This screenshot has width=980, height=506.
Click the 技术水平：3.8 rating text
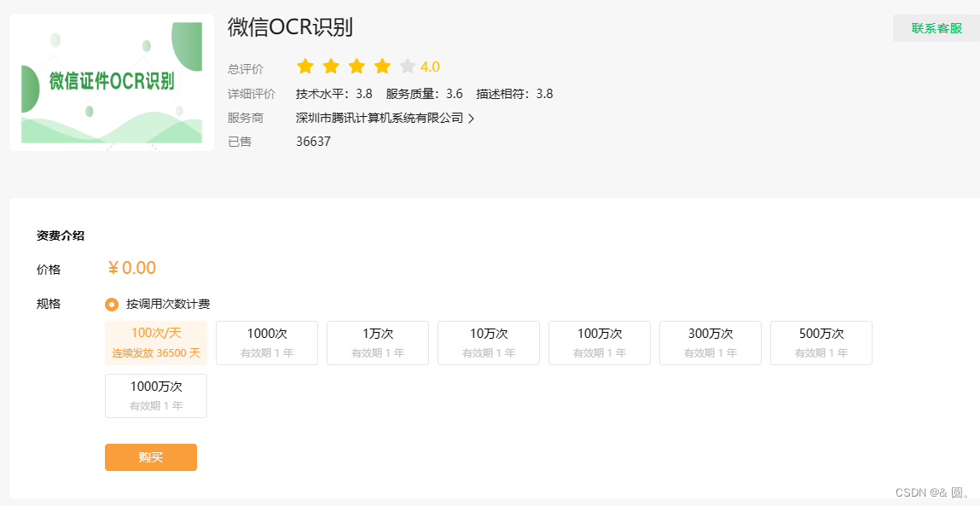pos(334,95)
